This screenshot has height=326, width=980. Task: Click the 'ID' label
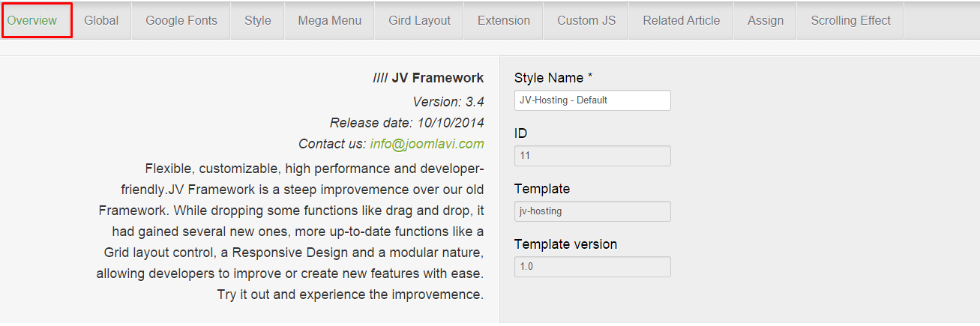(520, 133)
